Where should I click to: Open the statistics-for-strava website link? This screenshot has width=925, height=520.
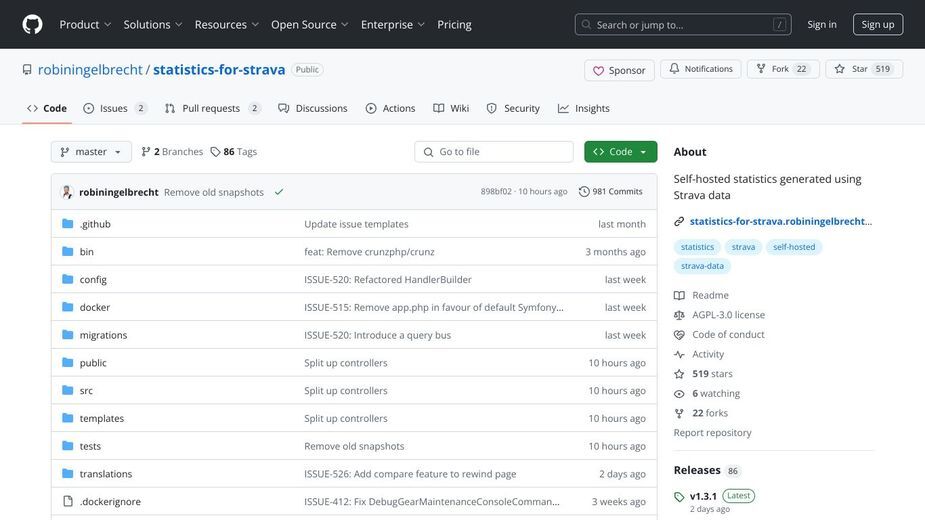[x=780, y=221]
